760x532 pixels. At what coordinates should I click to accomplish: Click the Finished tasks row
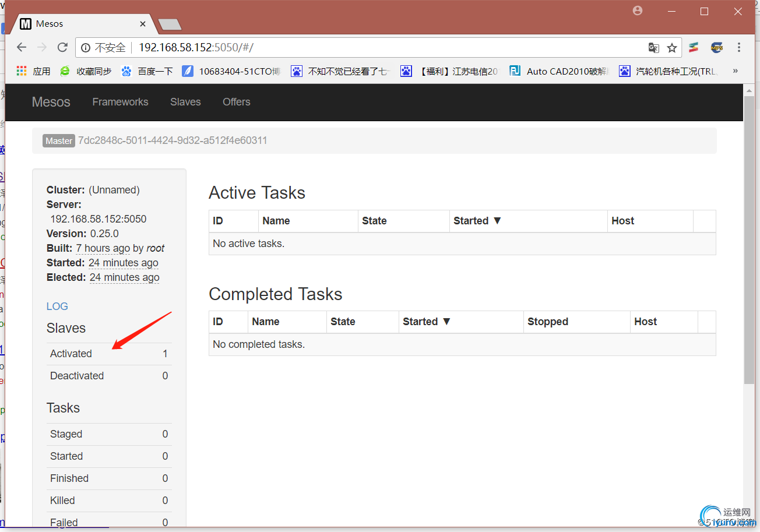109,478
